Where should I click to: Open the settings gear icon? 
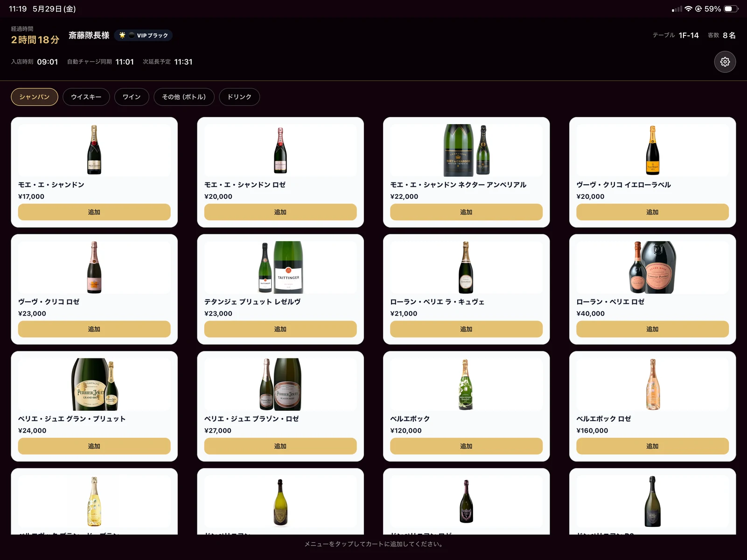click(725, 62)
